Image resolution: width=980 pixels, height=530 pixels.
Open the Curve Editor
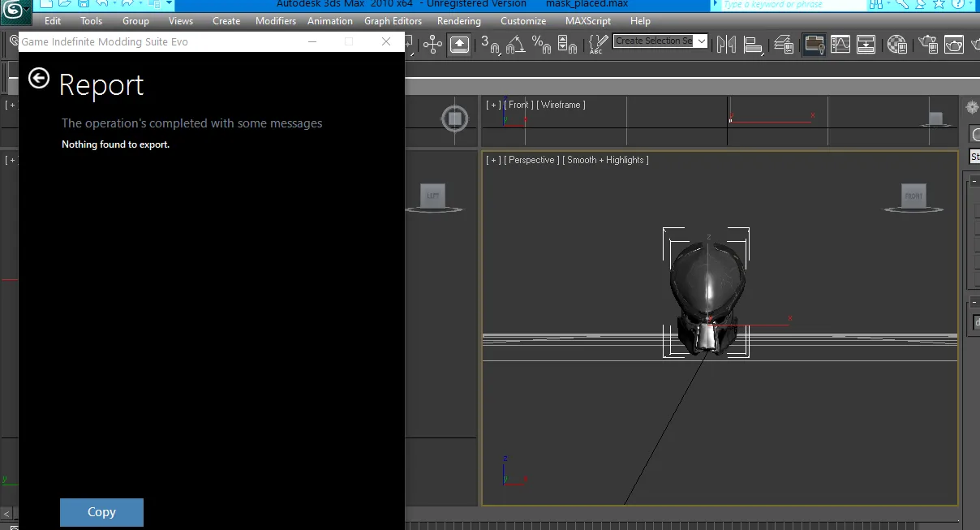840,45
